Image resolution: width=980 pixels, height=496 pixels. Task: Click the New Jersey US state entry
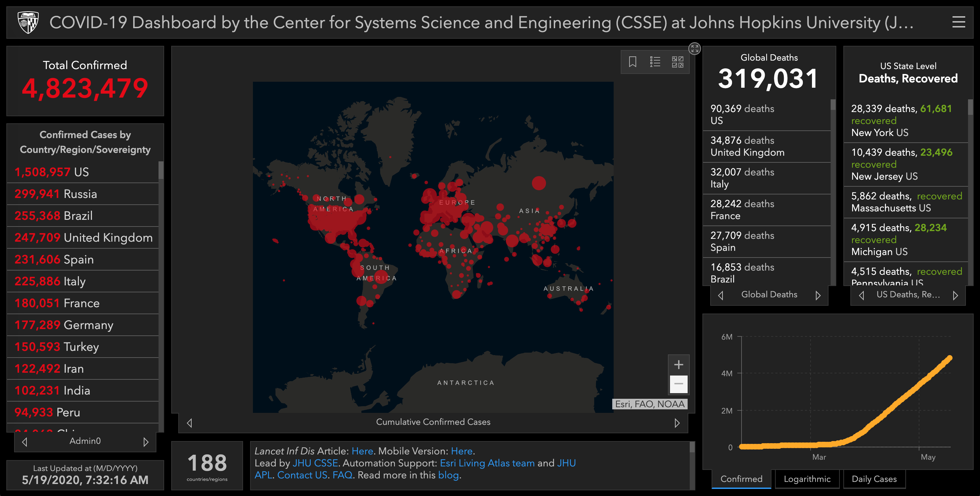pyautogui.click(x=905, y=164)
